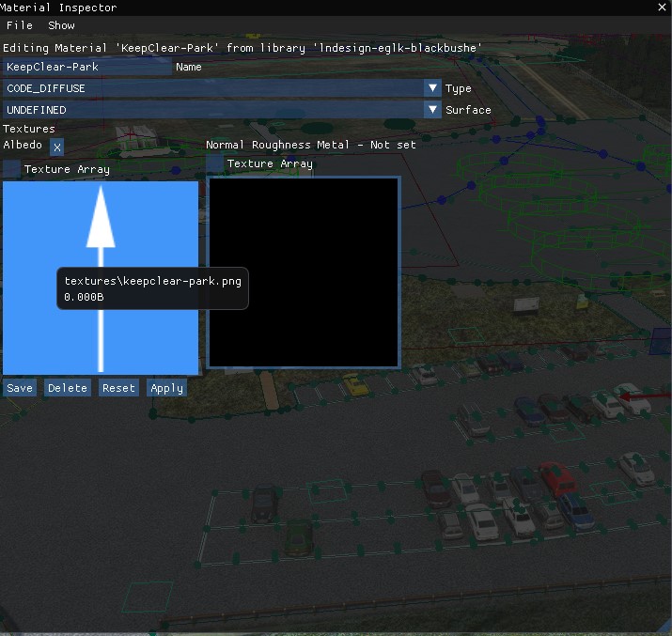Apply the material changes
672x636 pixels.
(x=166, y=388)
